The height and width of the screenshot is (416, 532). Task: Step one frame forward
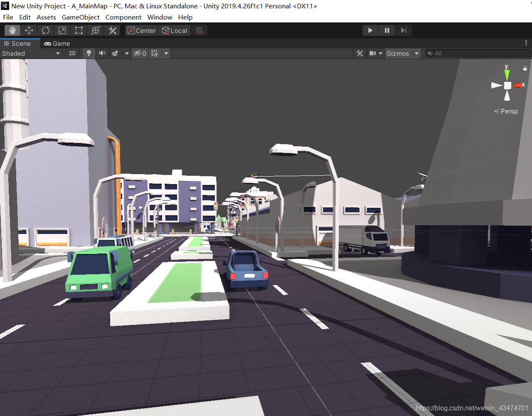(x=403, y=30)
